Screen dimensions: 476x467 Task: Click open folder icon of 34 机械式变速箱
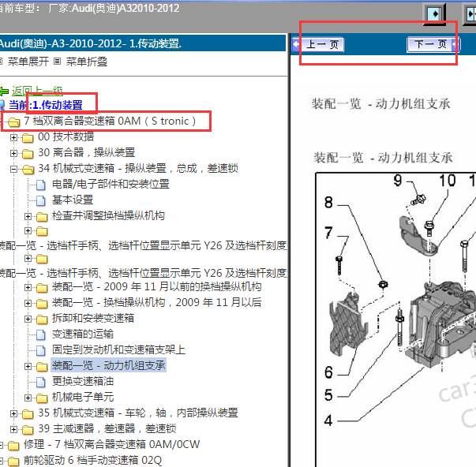pos(28,170)
